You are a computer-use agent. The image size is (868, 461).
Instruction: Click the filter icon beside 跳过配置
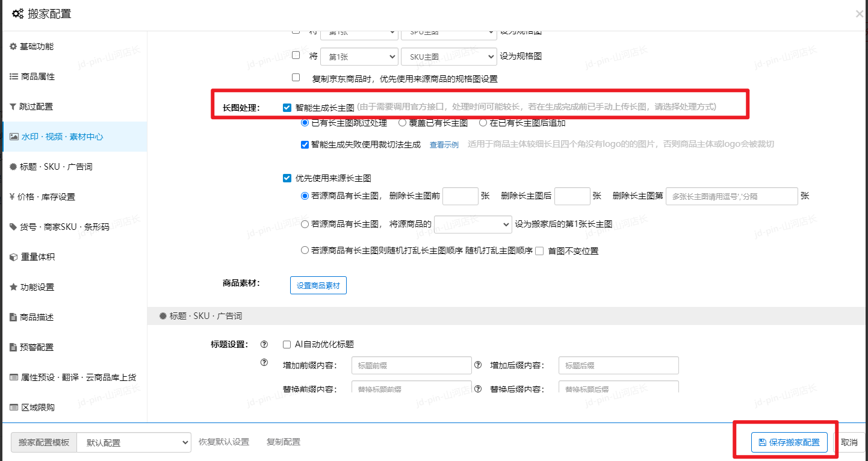(13, 107)
